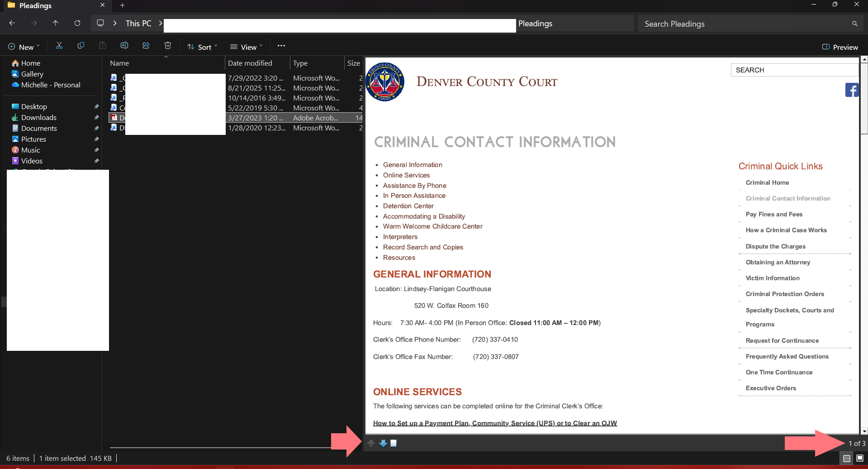
Task: Open Michelle - Personal OneDrive
Action: coord(46,85)
